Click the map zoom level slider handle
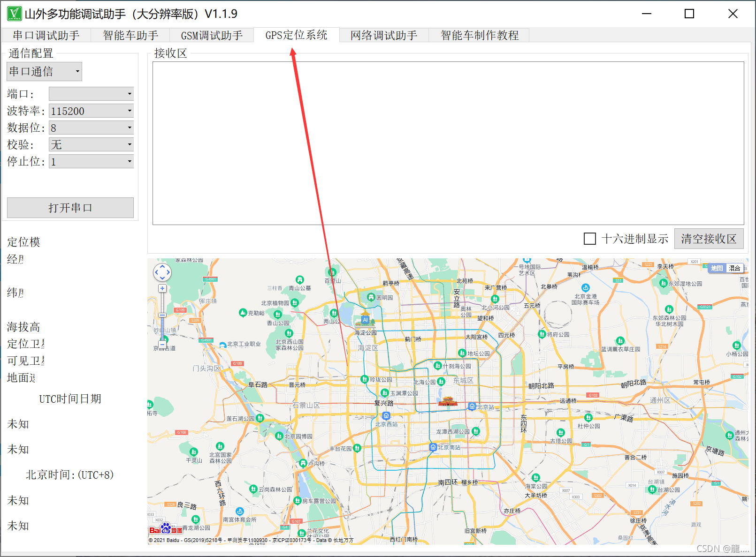The width and height of the screenshot is (756, 557). [162, 315]
